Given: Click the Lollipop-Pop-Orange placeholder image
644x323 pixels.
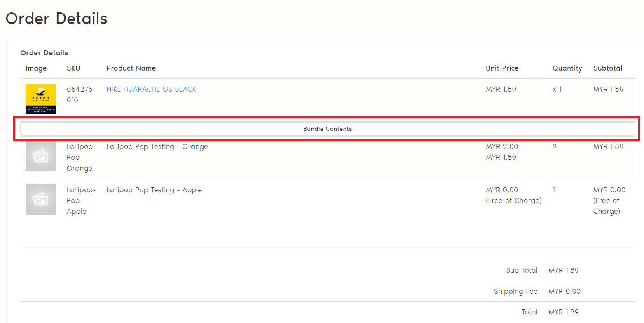Looking at the screenshot, I should [x=41, y=156].
